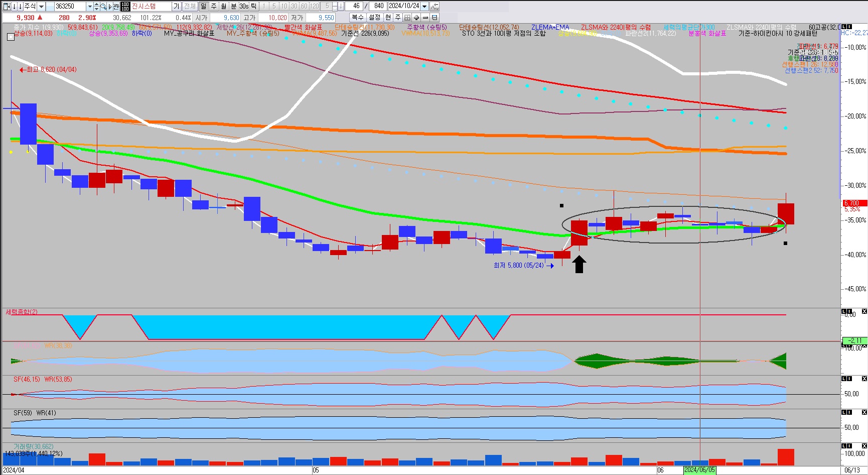Open the stock code 363250 dropdown

90,6
